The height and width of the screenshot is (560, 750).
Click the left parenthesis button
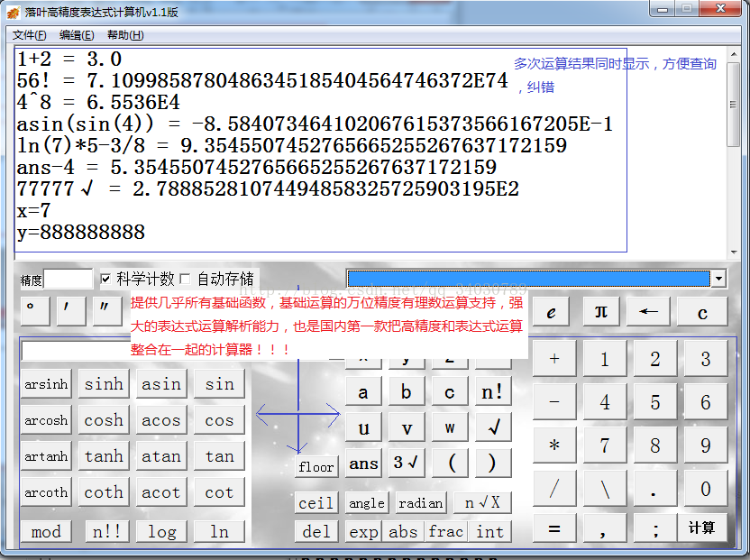pyautogui.click(x=450, y=463)
